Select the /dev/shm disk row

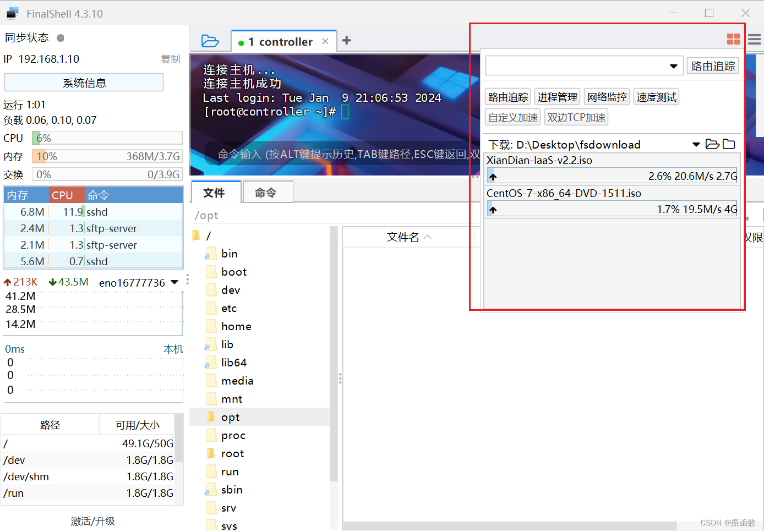88,476
